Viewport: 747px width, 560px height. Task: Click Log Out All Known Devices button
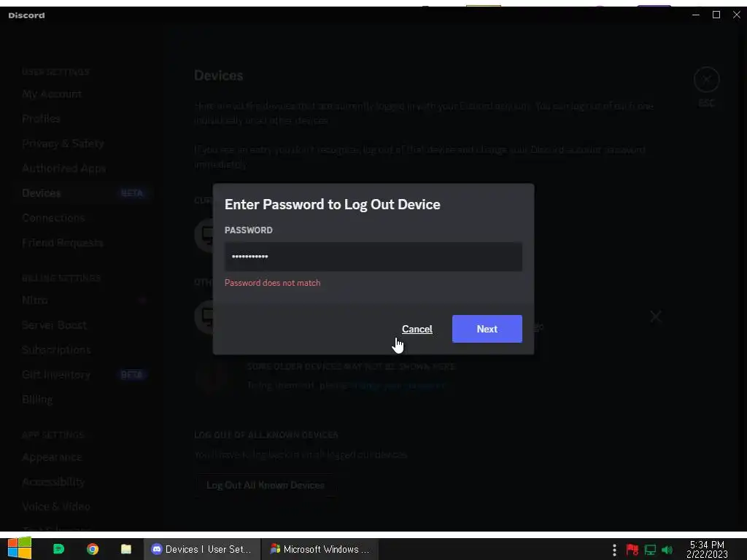click(x=266, y=485)
